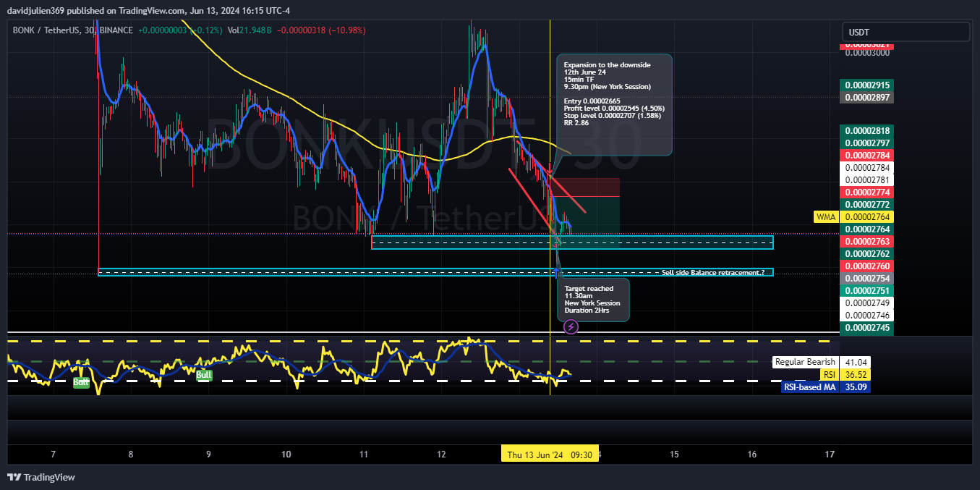Click the green Bull divergence label under 7

click(81, 381)
